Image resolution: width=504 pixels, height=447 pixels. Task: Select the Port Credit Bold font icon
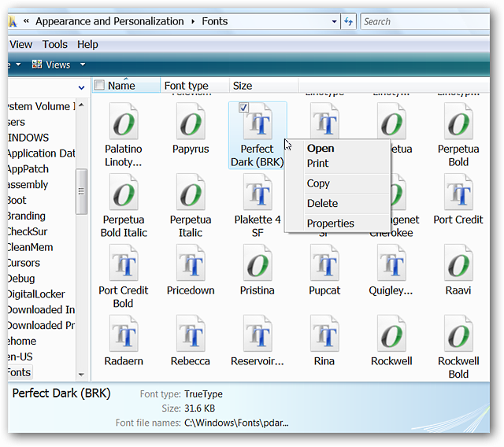[x=124, y=262]
